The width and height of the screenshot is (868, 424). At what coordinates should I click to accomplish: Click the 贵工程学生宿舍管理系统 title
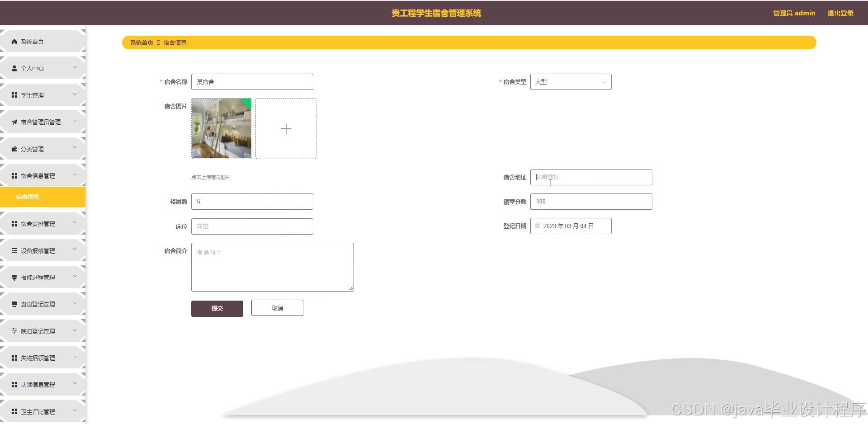coord(436,13)
